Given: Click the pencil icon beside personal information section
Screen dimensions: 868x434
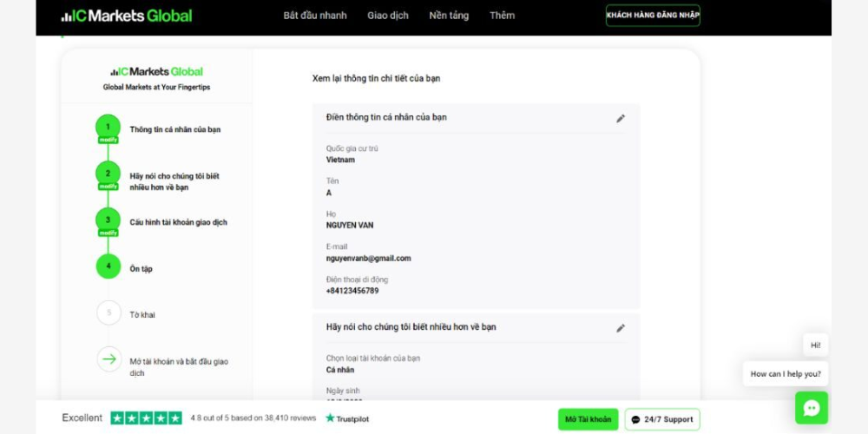Looking at the screenshot, I should (x=621, y=118).
